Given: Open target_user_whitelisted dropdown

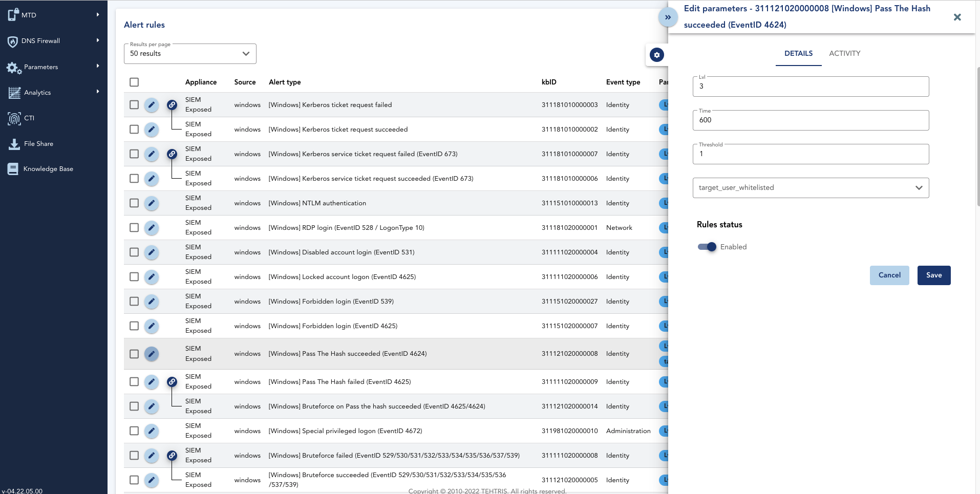Looking at the screenshot, I should tap(811, 188).
